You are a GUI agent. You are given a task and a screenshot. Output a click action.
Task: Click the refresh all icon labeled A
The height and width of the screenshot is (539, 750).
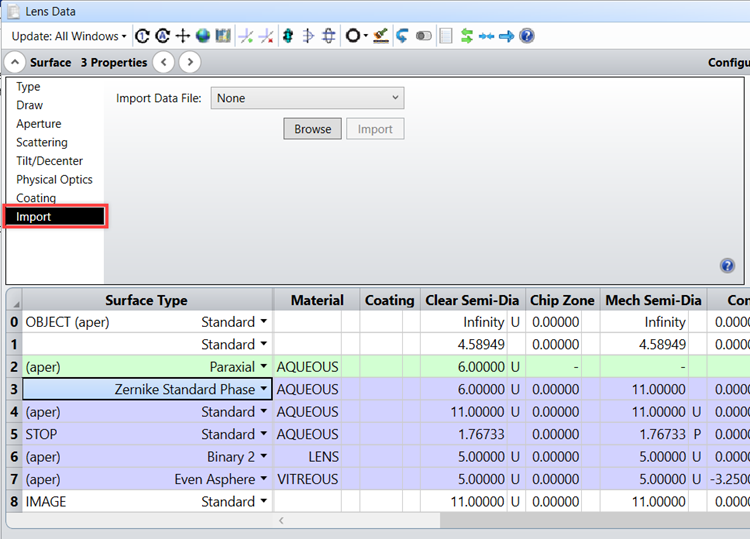coord(163,36)
